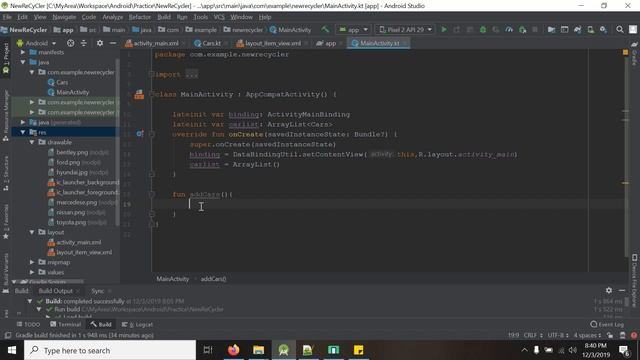
Task: Collapse the layout folder
Action: tap(32, 232)
